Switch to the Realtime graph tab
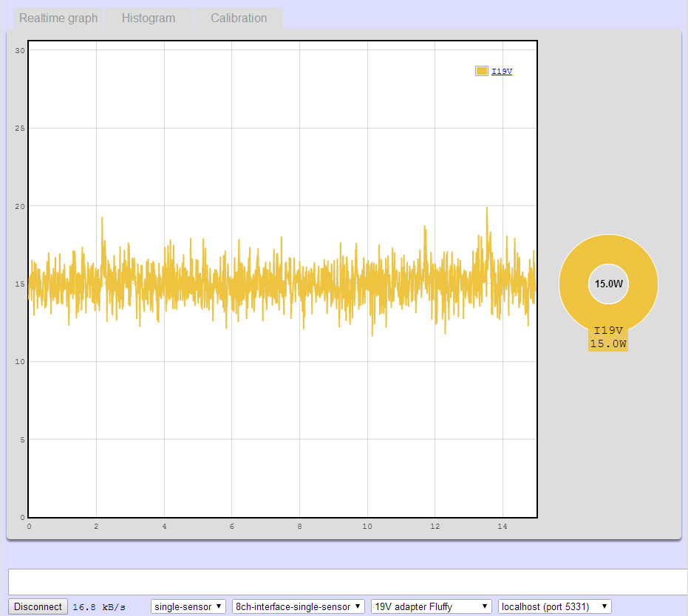The width and height of the screenshot is (688, 616). click(58, 18)
